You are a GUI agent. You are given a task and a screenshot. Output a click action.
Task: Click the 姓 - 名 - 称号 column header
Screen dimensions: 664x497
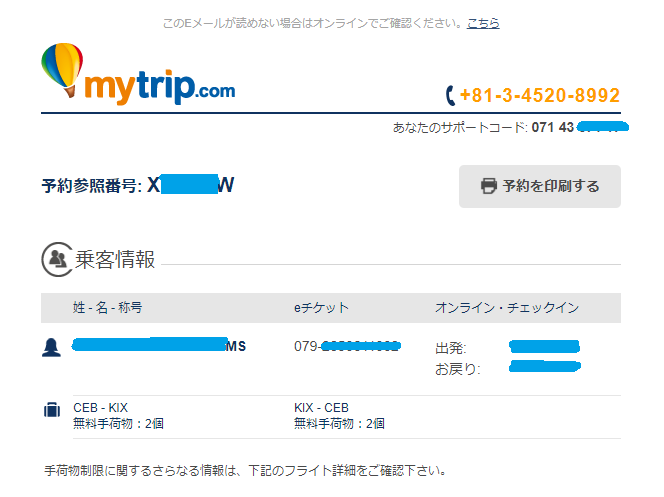[108, 307]
